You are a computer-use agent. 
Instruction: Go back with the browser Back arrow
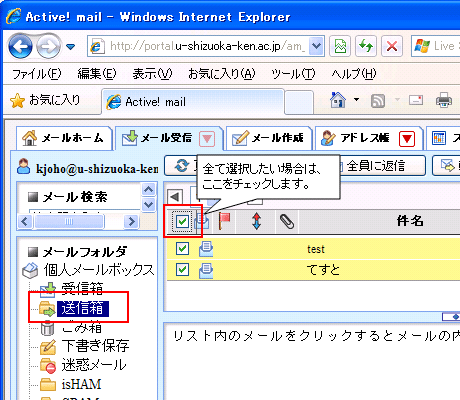click(x=21, y=46)
